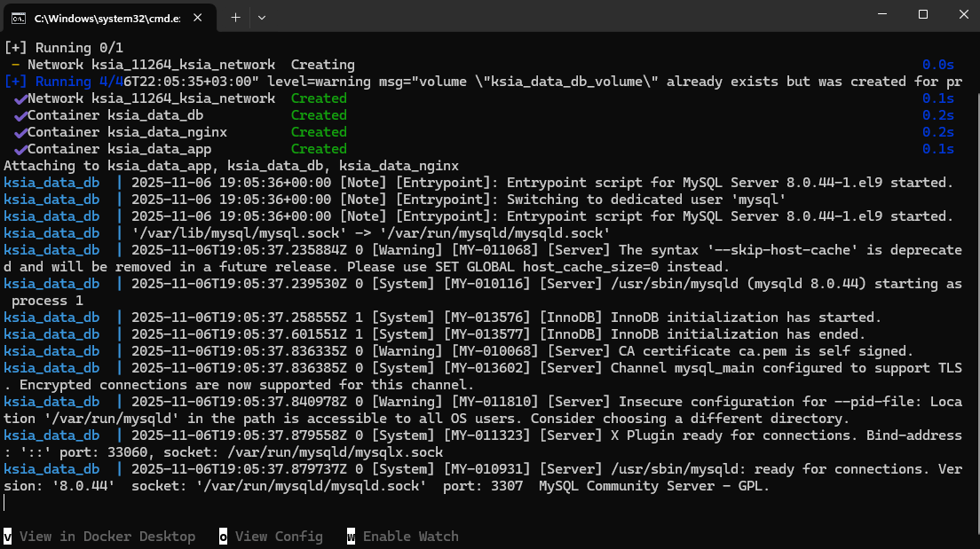Close the terminal window

pos(961,15)
